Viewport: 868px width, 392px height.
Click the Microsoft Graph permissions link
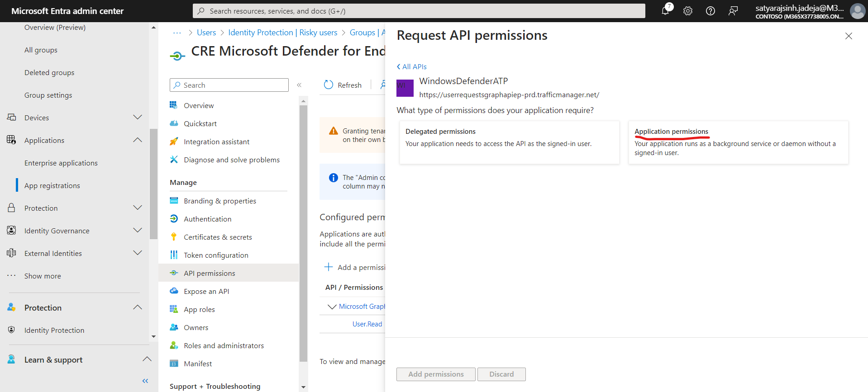coord(362,307)
